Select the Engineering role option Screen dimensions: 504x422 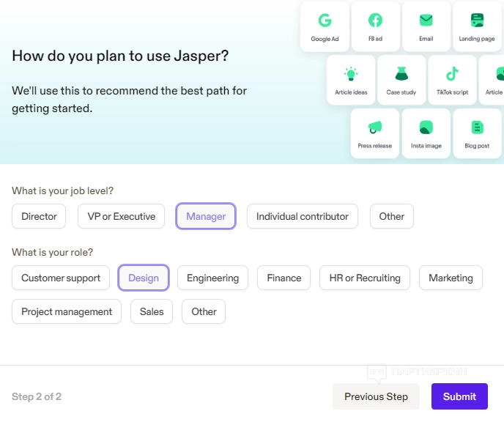click(212, 278)
